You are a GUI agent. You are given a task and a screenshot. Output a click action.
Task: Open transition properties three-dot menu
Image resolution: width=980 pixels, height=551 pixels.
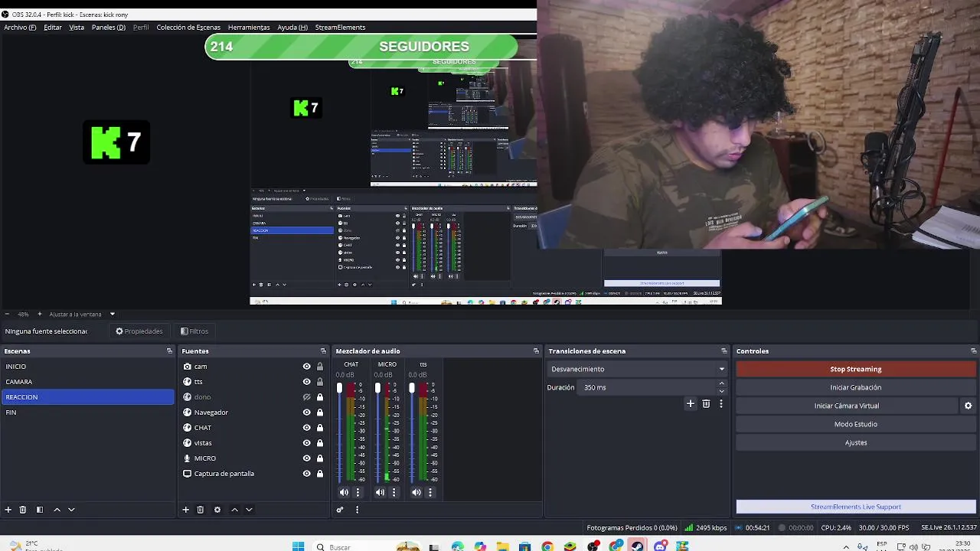[x=720, y=403]
